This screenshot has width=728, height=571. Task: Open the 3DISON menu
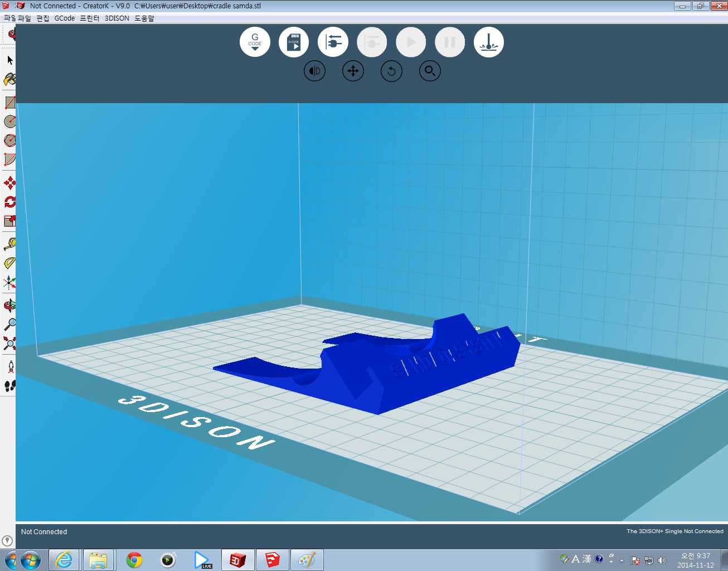[x=117, y=18]
